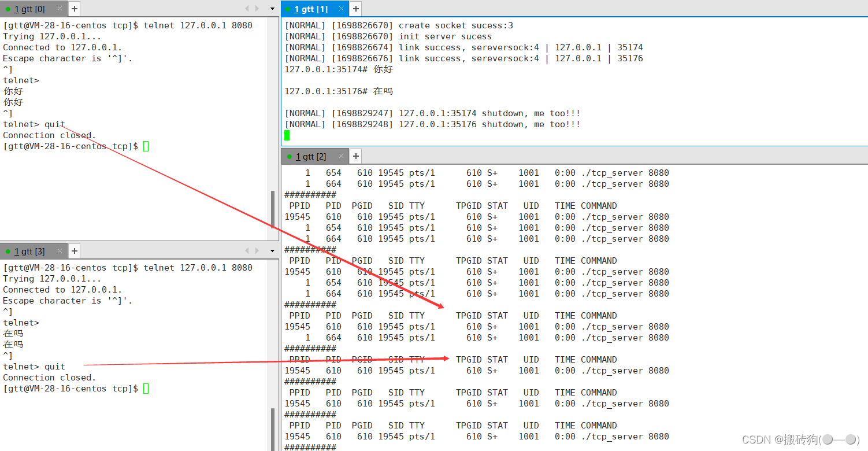Close the gtt [1] tab
This screenshot has width=868, height=451.
pyautogui.click(x=341, y=9)
